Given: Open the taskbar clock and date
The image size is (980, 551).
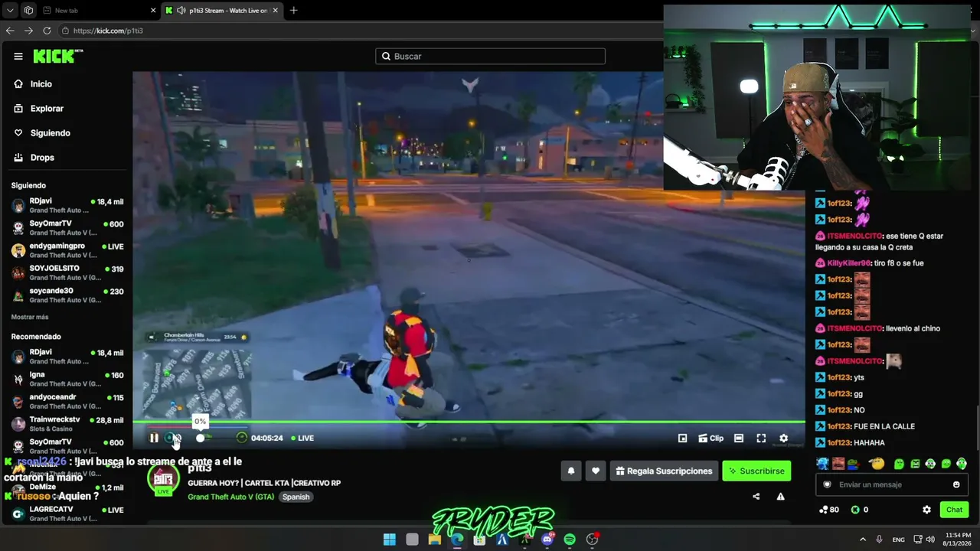Looking at the screenshot, I should (958, 540).
